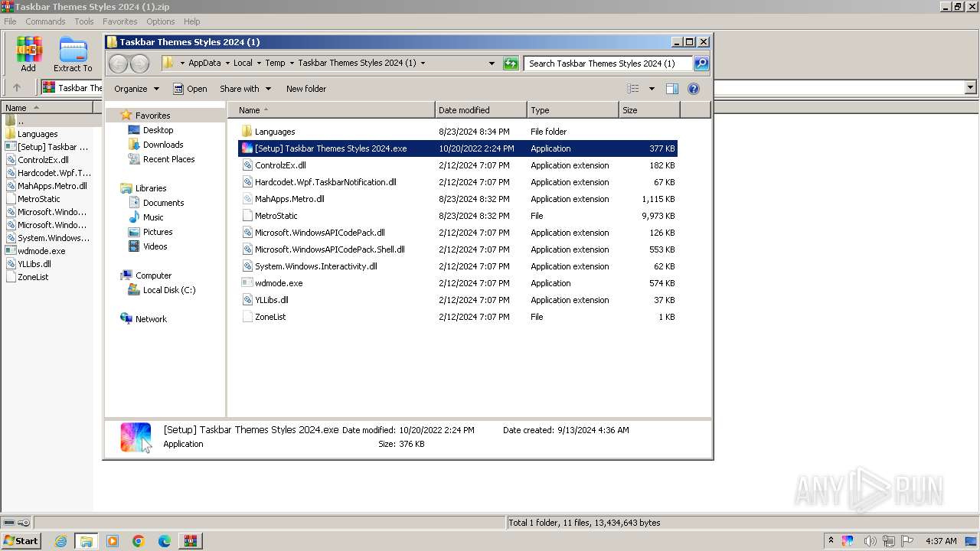
Task: Click the Explorer Back navigation button
Action: (x=118, y=64)
